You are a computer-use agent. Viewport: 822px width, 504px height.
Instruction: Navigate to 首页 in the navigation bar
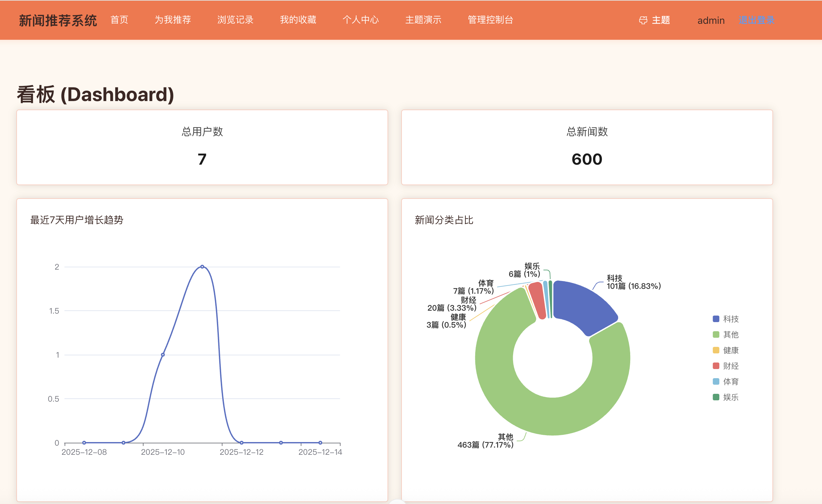[x=119, y=20]
